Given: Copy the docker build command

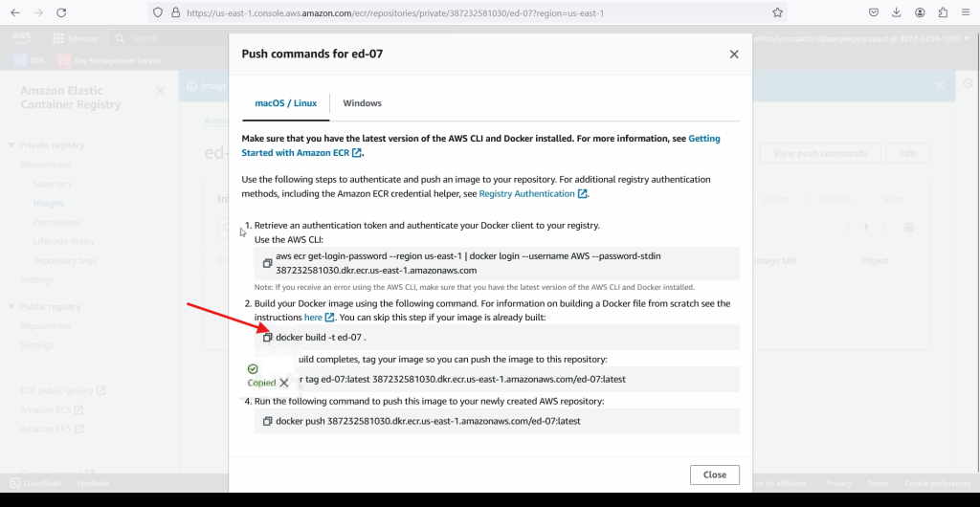Looking at the screenshot, I should click(x=268, y=337).
